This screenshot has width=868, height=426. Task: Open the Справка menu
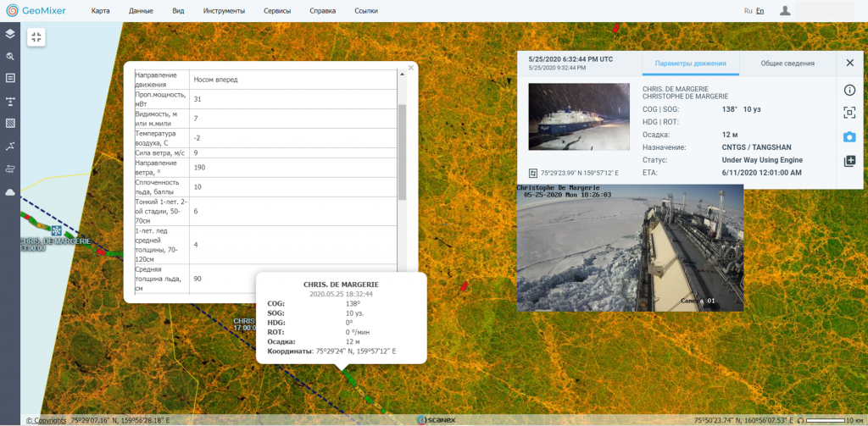click(322, 11)
